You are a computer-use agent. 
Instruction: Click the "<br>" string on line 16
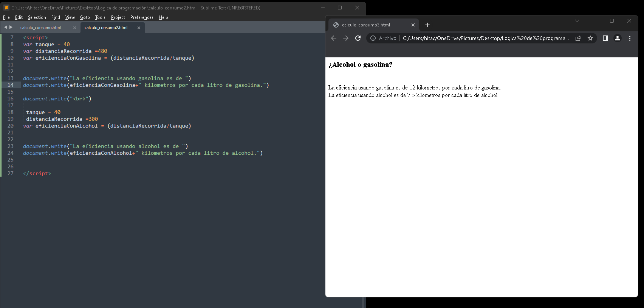pos(79,99)
